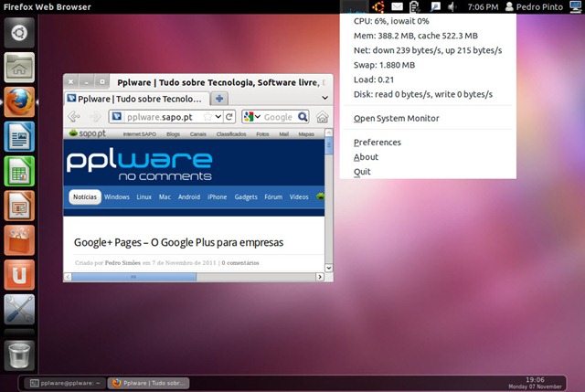Click the orange Ubuntu indicator in top panel
The height and width of the screenshot is (392, 585).
378,6
